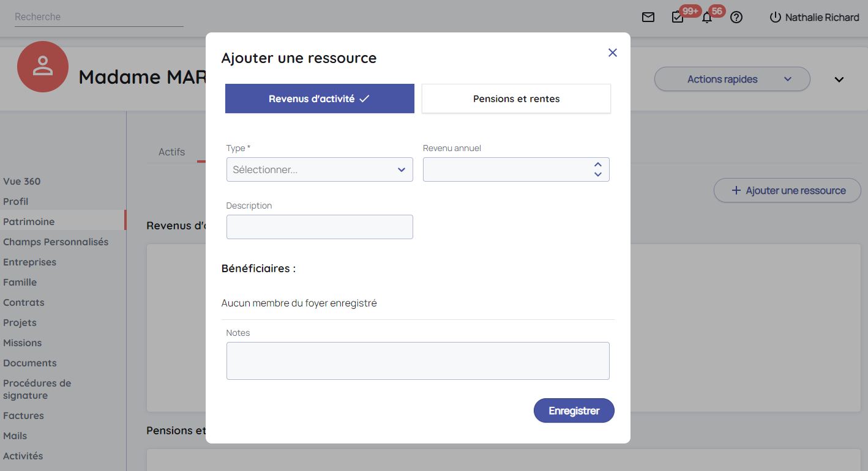Click the help question mark icon
This screenshot has height=471, width=868.
(x=736, y=17)
